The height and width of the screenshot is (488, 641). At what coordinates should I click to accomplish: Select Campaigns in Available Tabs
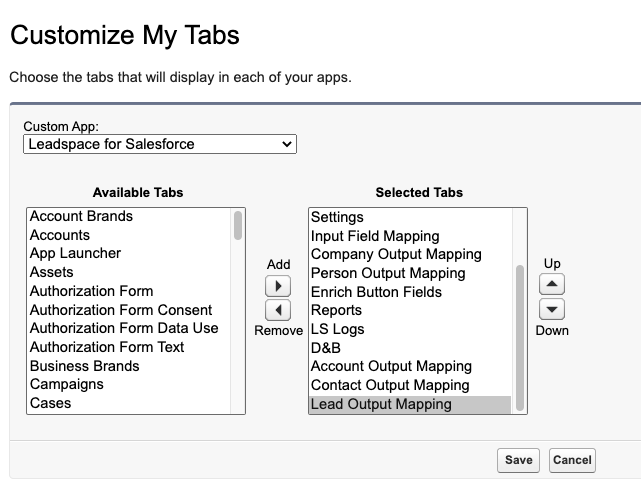click(x=129, y=384)
